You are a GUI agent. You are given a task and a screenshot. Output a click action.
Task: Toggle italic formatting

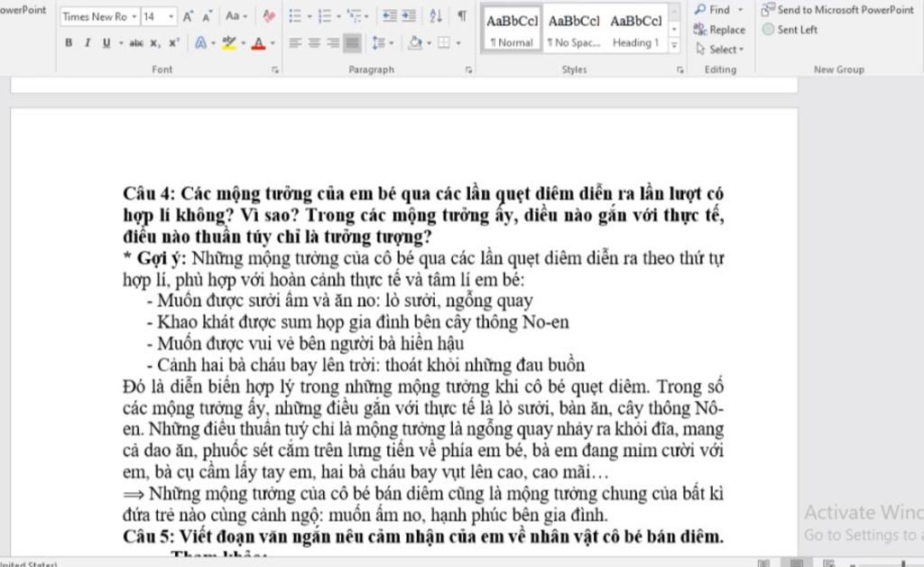click(x=88, y=43)
